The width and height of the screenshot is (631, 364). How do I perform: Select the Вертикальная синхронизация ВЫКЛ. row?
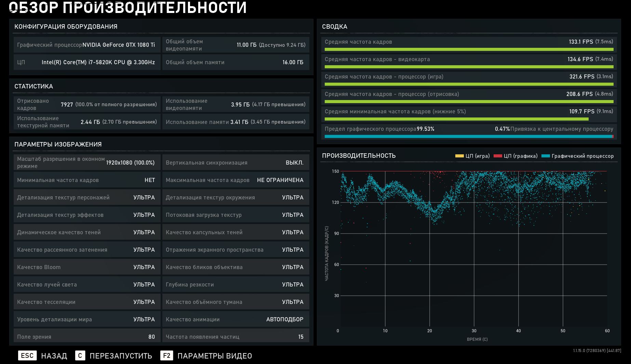(236, 163)
